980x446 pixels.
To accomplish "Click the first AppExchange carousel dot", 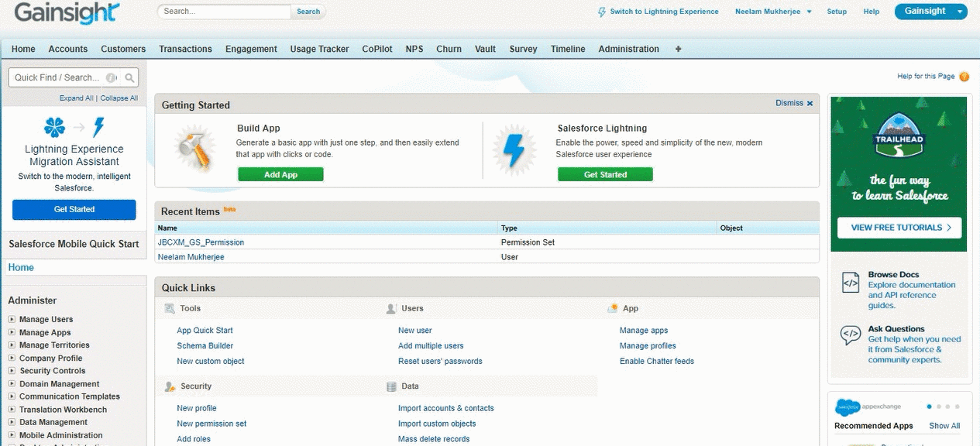I will tap(929, 407).
